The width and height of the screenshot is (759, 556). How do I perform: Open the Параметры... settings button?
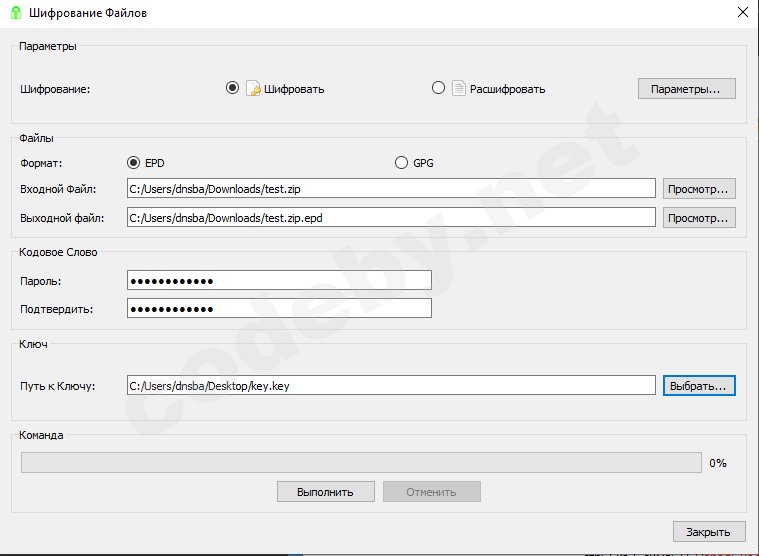686,89
